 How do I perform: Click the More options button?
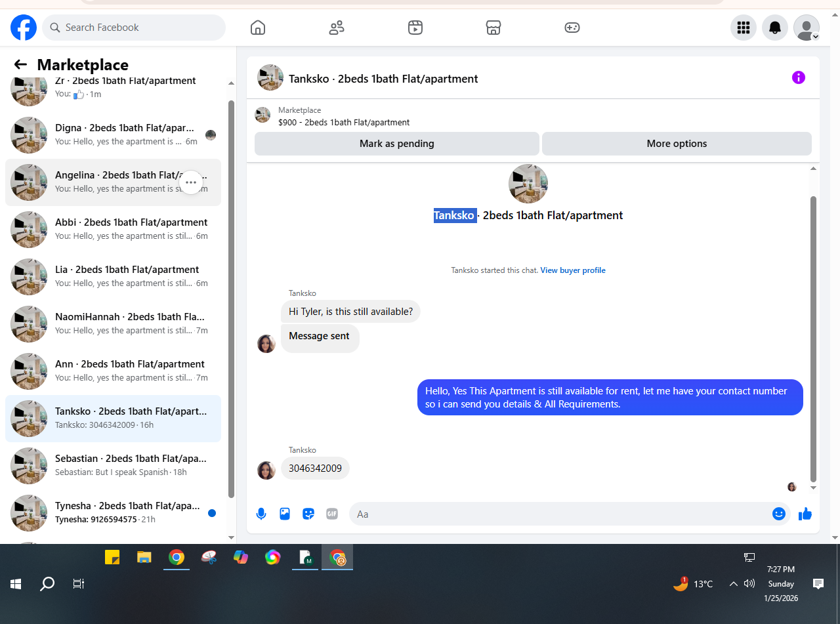(x=677, y=144)
